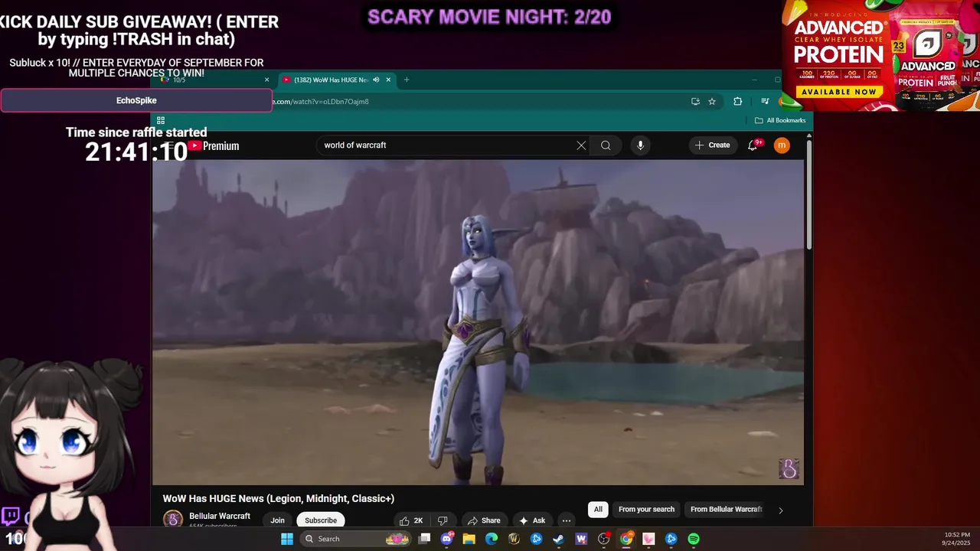This screenshot has height=551, width=980.
Task: Select the 'From your search' chip
Action: pos(646,510)
